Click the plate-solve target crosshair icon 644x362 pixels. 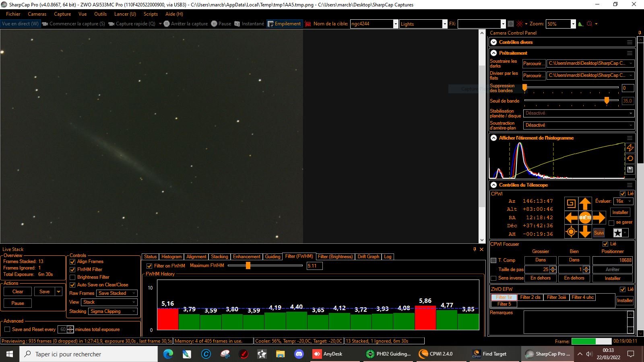pyautogui.click(x=571, y=231)
